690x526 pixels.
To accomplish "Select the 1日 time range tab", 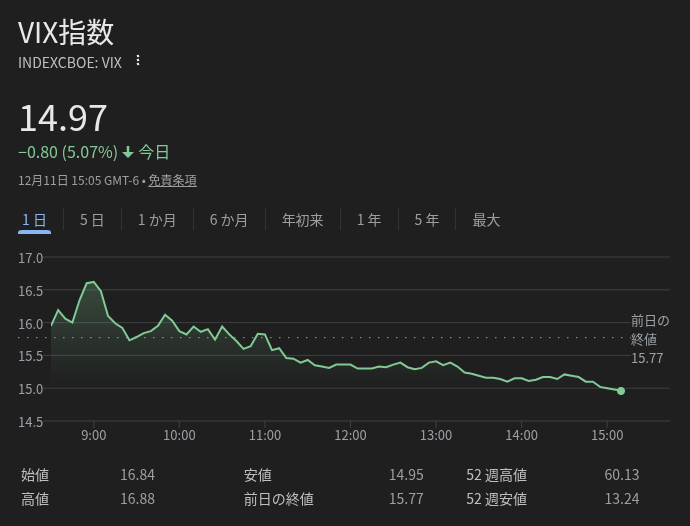I will [x=34, y=220].
